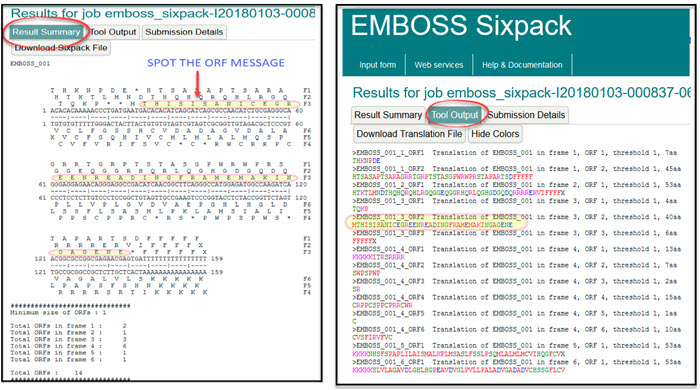This screenshot has height=390, width=700.
Task: Click the EMBOSS Sixpack header title
Action: coord(461,25)
